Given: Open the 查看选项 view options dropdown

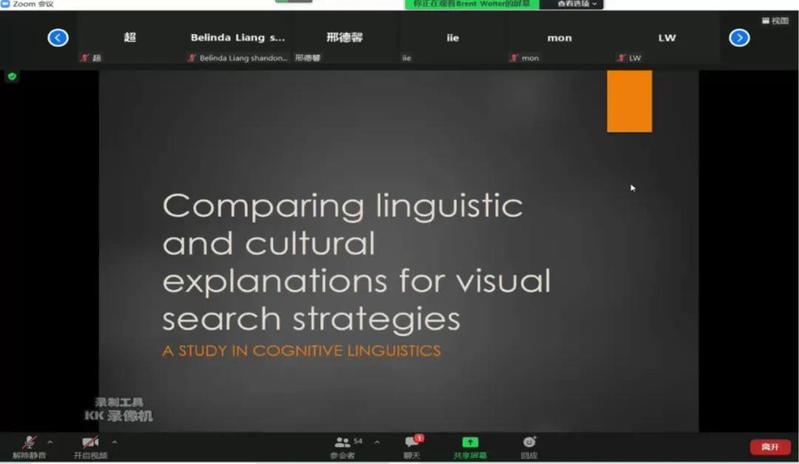Looking at the screenshot, I should [x=572, y=4].
